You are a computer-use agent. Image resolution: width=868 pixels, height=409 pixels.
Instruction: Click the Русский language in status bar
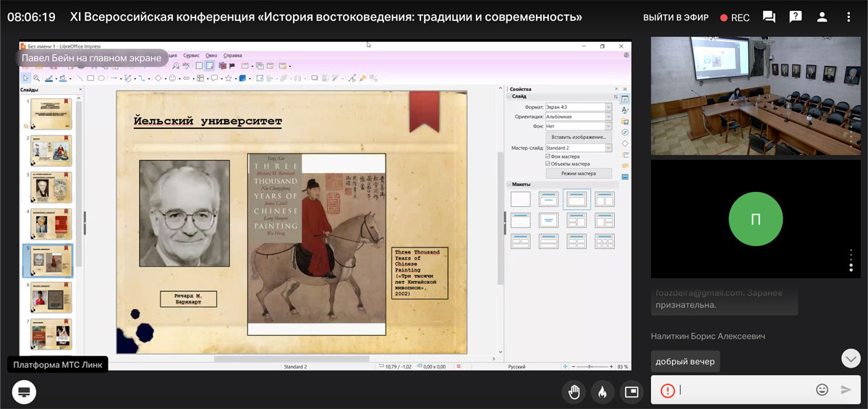click(x=516, y=367)
